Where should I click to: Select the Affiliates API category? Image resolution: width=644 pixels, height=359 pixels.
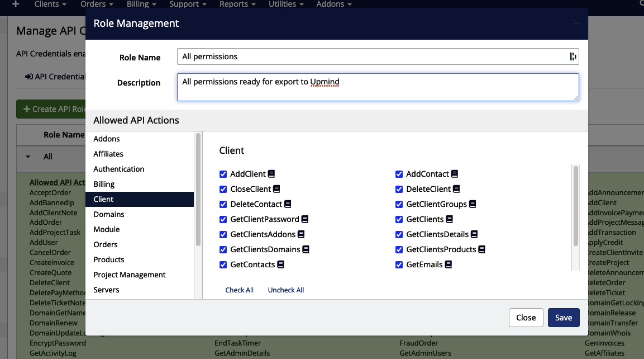[x=140, y=154]
